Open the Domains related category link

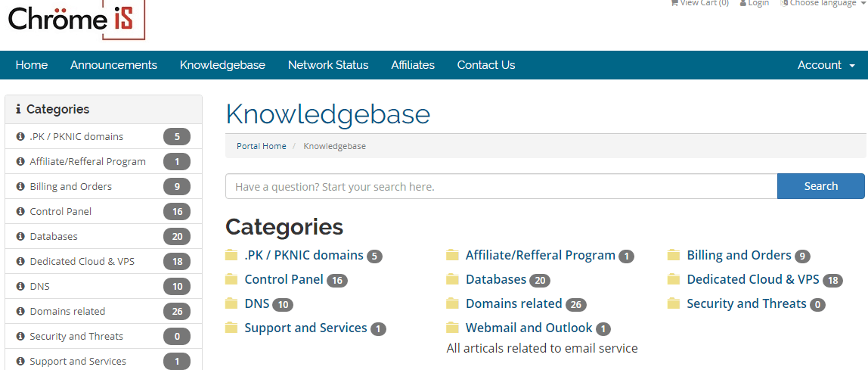(513, 303)
